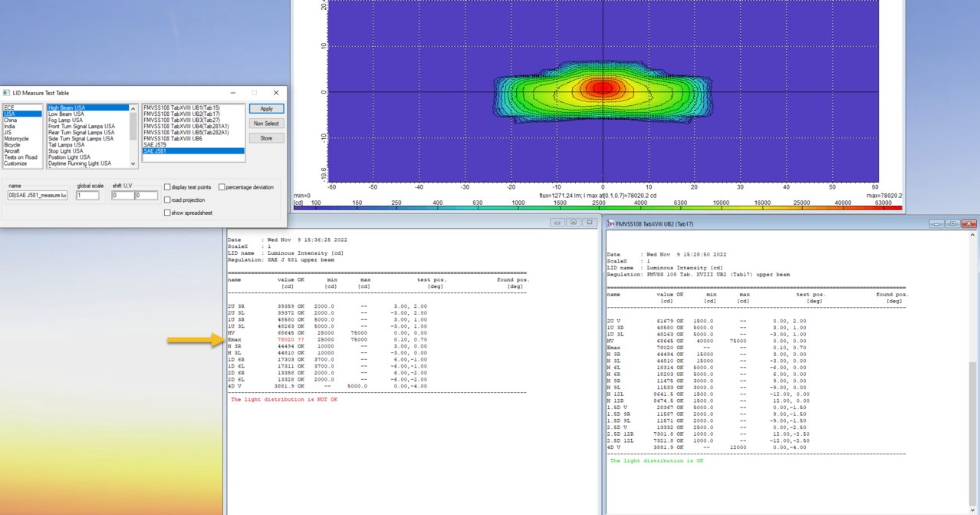
Task: Select FMVSS108 TabXVIII UB2(Tab17) regulation
Action: click(x=193, y=114)
